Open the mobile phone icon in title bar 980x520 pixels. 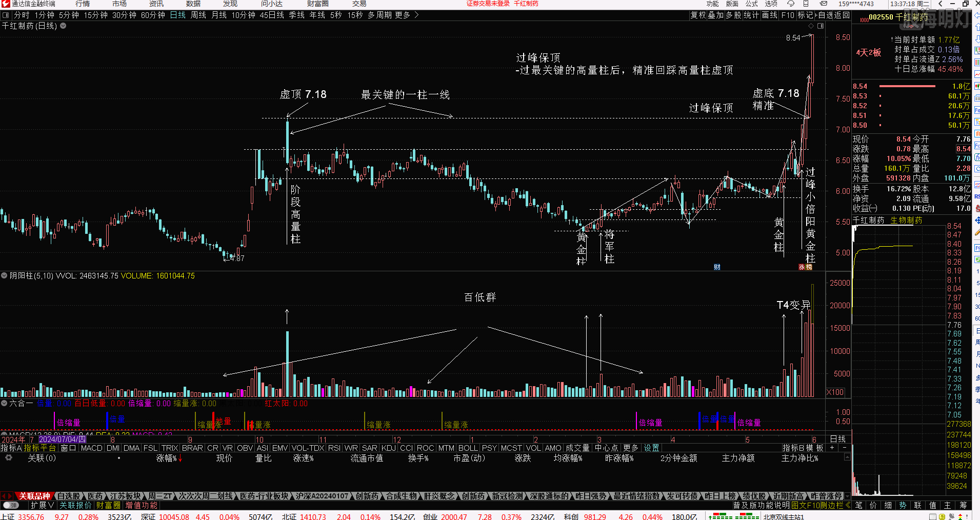pyautogui.click(x=807, y=4)
